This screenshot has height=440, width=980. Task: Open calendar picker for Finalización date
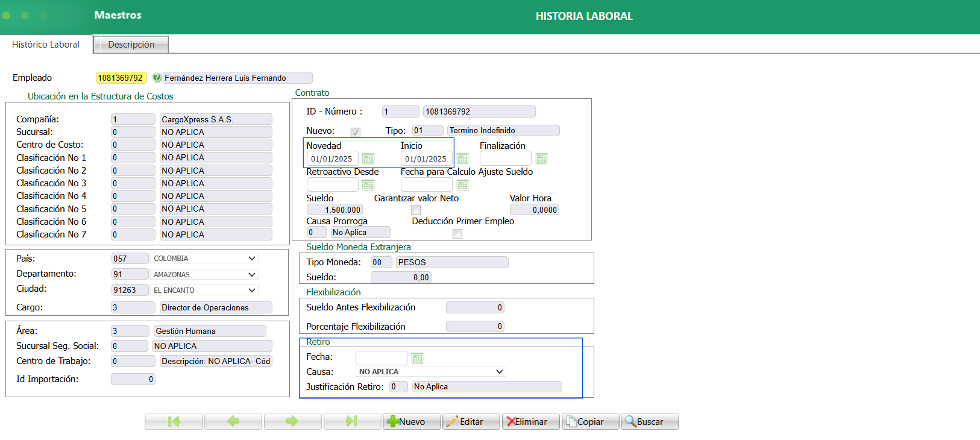(x=541, y=159)
